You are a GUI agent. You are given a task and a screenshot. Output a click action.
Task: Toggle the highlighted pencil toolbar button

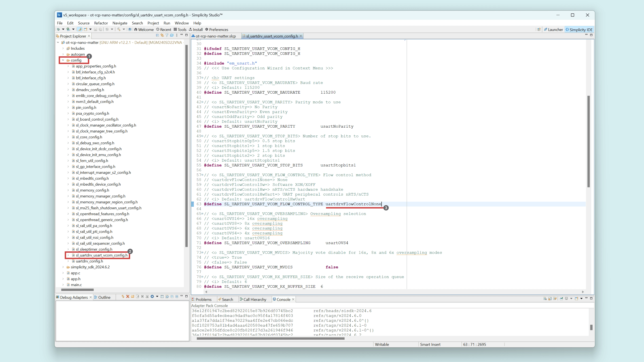[x=80, y=29]
